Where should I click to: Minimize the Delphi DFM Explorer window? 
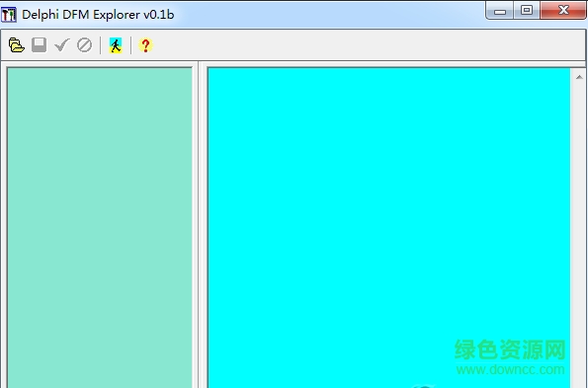(500, 11)
